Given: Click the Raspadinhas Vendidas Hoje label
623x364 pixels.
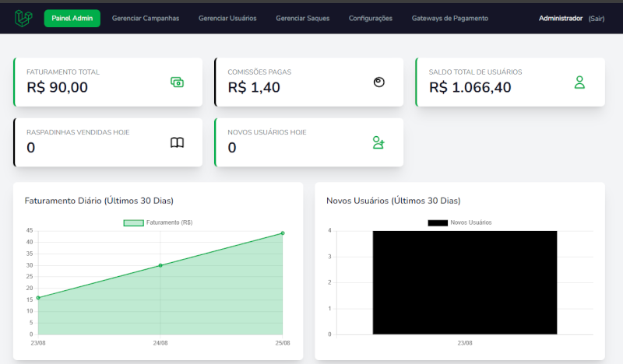Looking at the screenshot, I should (78, 132).
